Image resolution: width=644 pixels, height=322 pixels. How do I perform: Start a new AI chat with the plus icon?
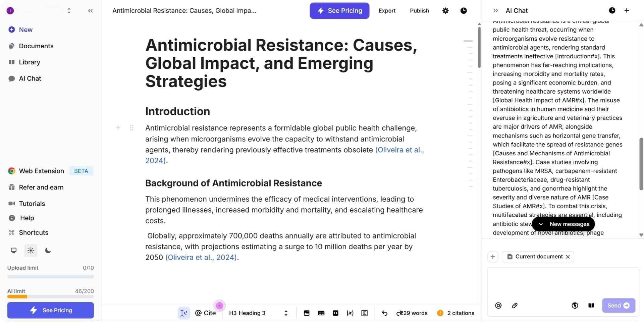click(627, 10)
